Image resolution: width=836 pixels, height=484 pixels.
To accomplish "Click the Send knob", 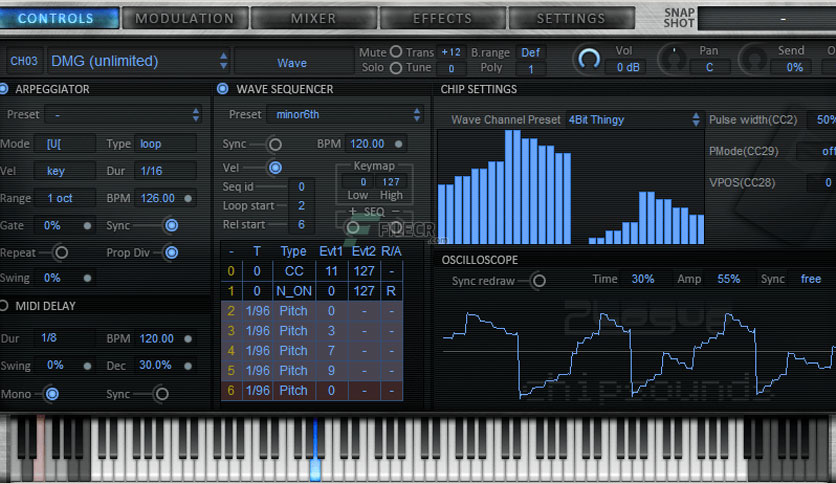I will pos(754,59).
